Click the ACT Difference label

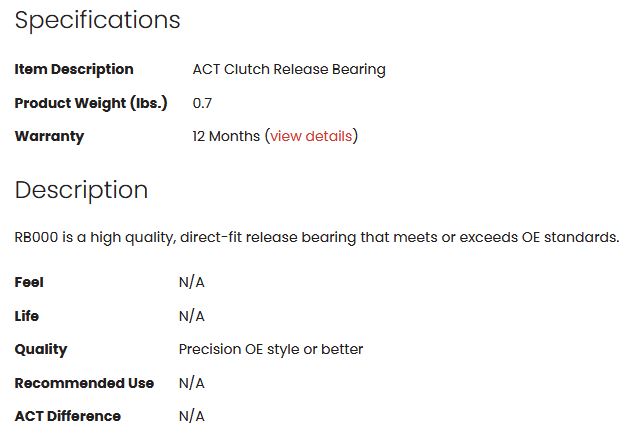[67, 416]
